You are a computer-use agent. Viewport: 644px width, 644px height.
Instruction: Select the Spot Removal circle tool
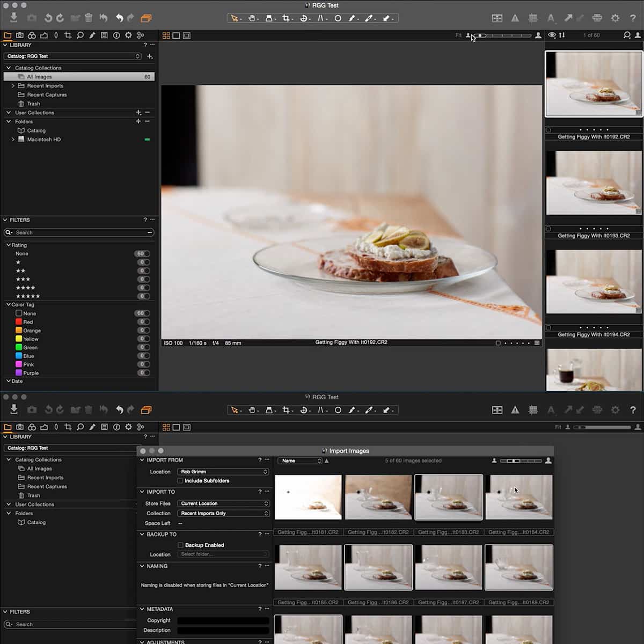coord(338,18)
